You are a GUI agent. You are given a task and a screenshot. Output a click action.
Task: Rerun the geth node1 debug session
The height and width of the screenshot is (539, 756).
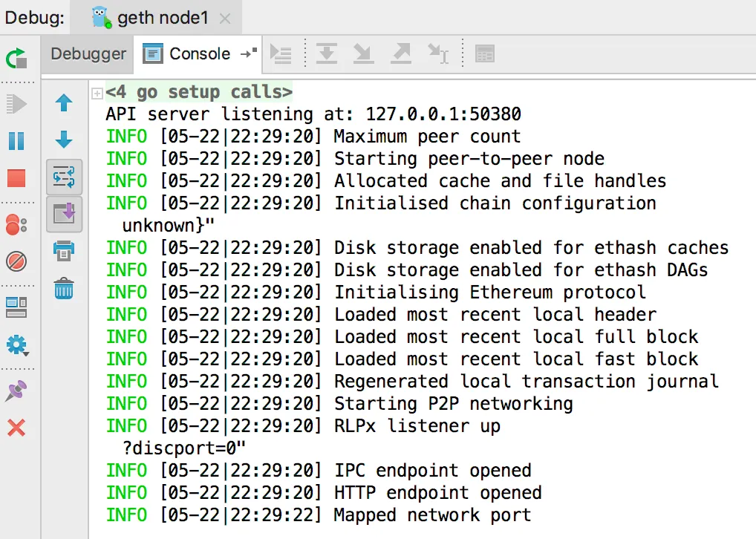pyautogui.click(x=16, y=59)
